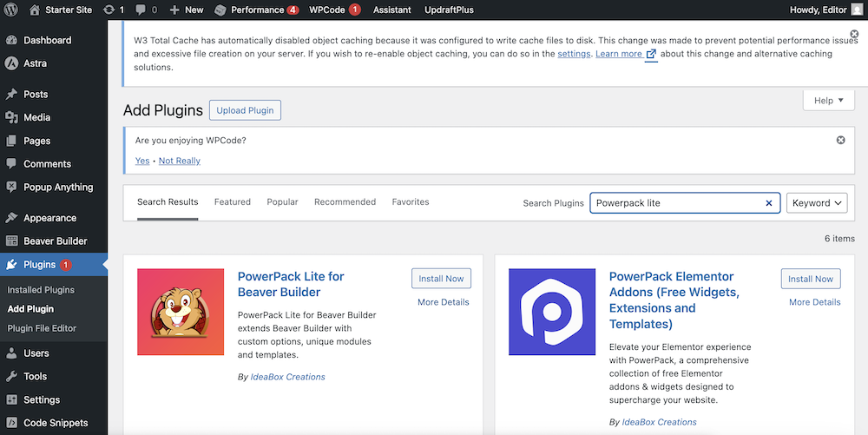Open the Plugins sidebar menu

pyautogui.click(x=54, y=265)
